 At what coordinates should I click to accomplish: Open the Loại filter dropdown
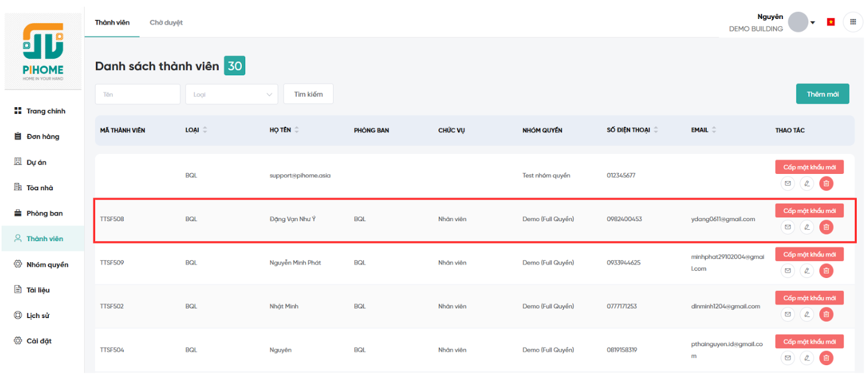coord(232,94)
